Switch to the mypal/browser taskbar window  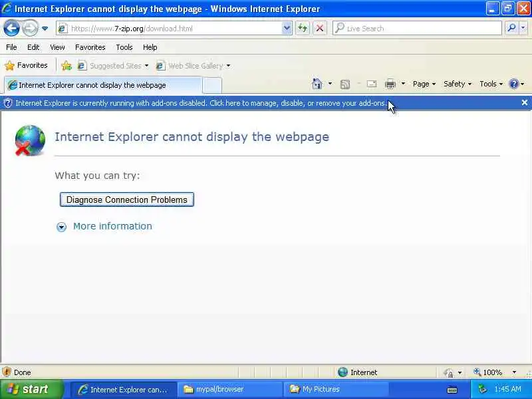pos(229,390)
